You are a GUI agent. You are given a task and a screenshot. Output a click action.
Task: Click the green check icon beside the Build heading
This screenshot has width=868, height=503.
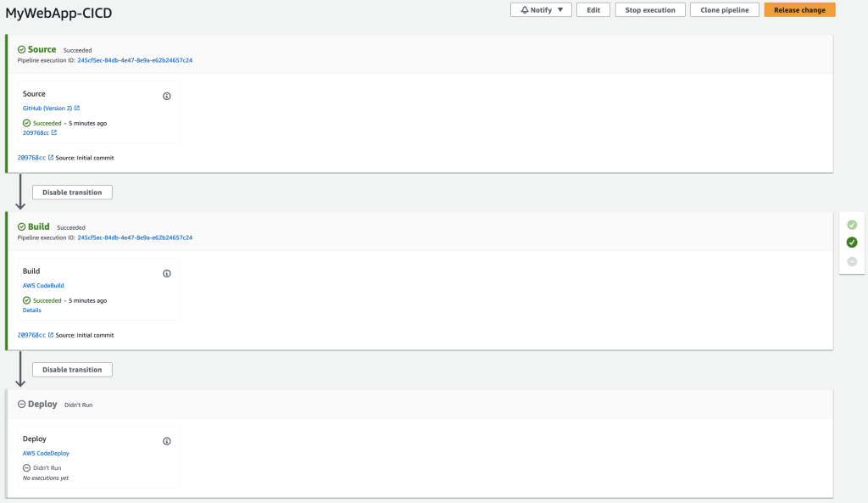(21, 226)
